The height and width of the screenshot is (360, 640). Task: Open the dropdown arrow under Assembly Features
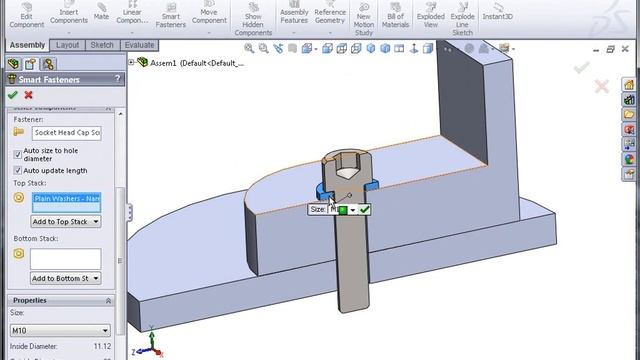294,32
